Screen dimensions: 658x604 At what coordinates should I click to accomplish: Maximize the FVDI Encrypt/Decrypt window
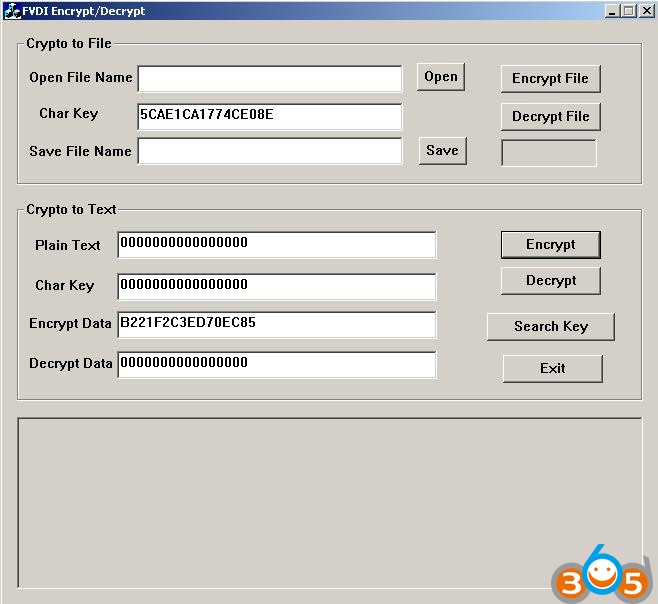[629, 11]
